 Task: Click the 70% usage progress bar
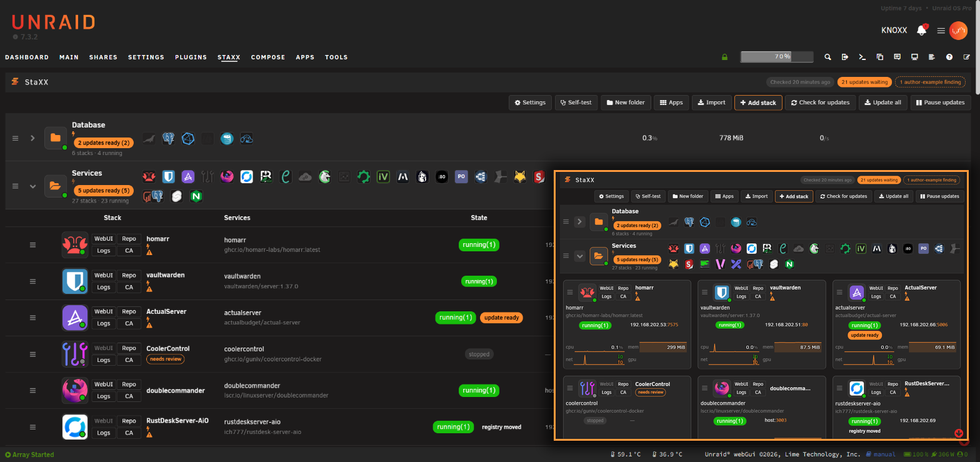coord(777,56)
